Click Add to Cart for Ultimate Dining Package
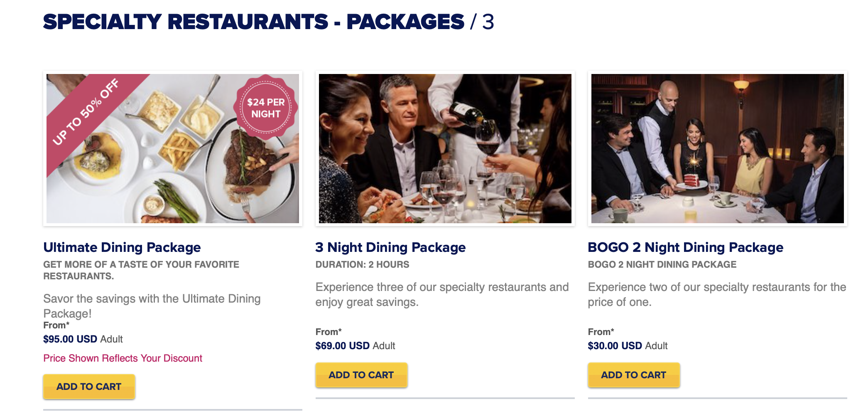Image resolution: width=868 pixels, height=414 pixels. tap(88, 387)
